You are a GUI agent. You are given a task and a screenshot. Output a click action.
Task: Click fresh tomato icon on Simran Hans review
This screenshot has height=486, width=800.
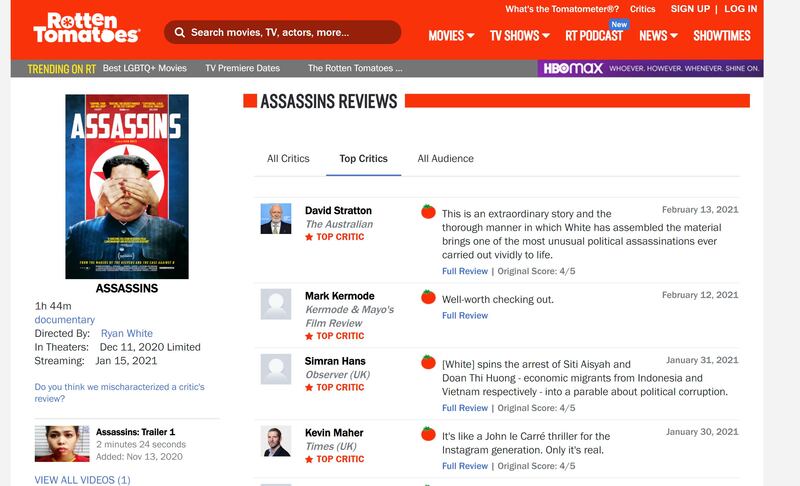pyautogui.click(x=428, y=362)
